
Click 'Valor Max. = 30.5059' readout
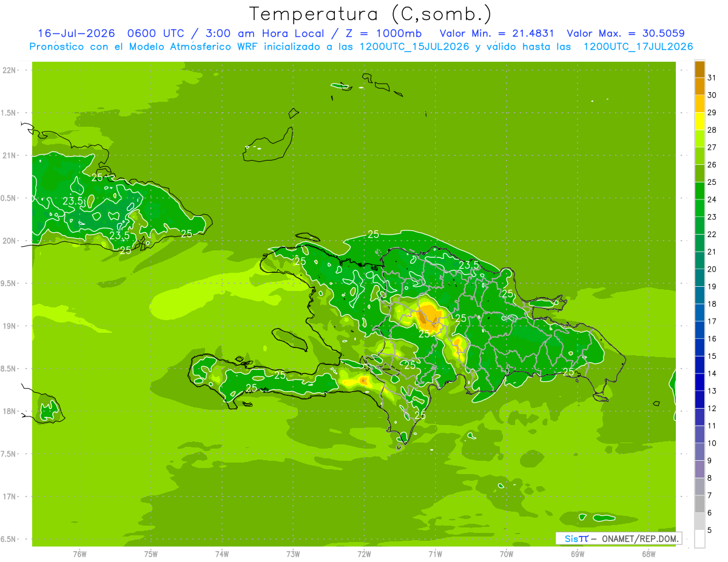(625, 33)
